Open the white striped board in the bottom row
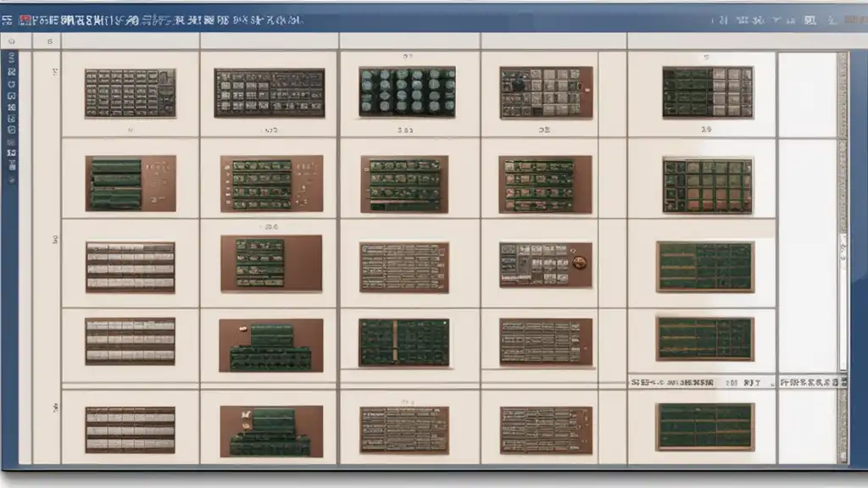Image resolution: width=868 pixels, height=488 pixels. tap(130, 430)
